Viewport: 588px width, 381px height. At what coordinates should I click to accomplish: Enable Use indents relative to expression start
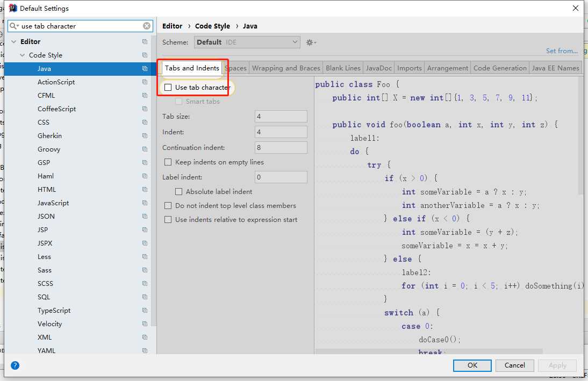coord(168,220)
